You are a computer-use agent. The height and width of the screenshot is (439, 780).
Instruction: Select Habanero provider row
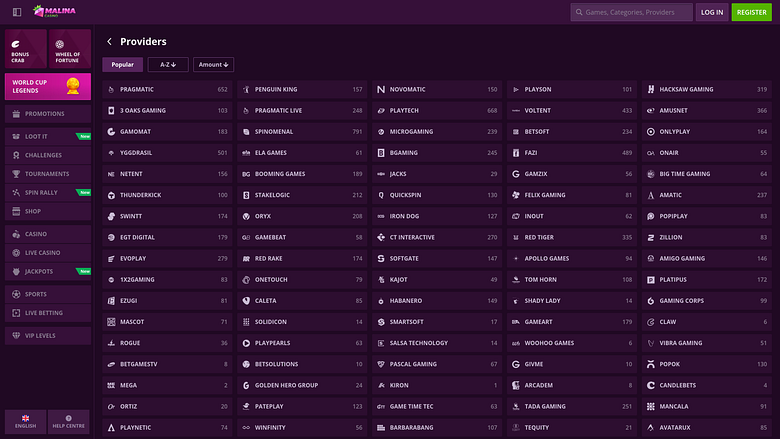(437, 301)
